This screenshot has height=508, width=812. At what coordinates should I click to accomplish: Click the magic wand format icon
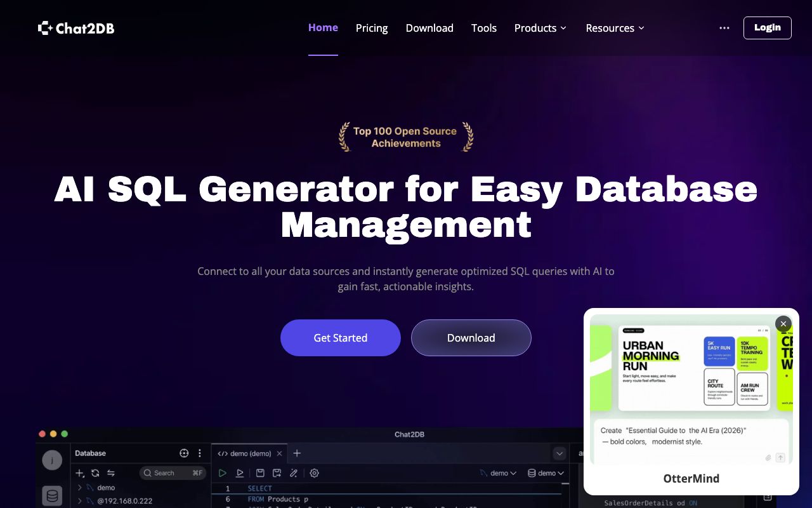pyautogui.click(x=293, y=473)
